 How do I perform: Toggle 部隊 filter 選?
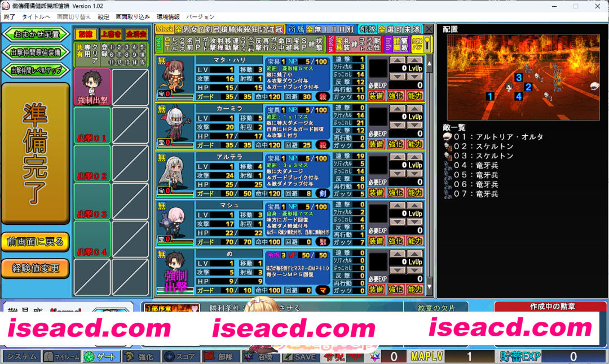pyautogui.click(x=390, y=29)
